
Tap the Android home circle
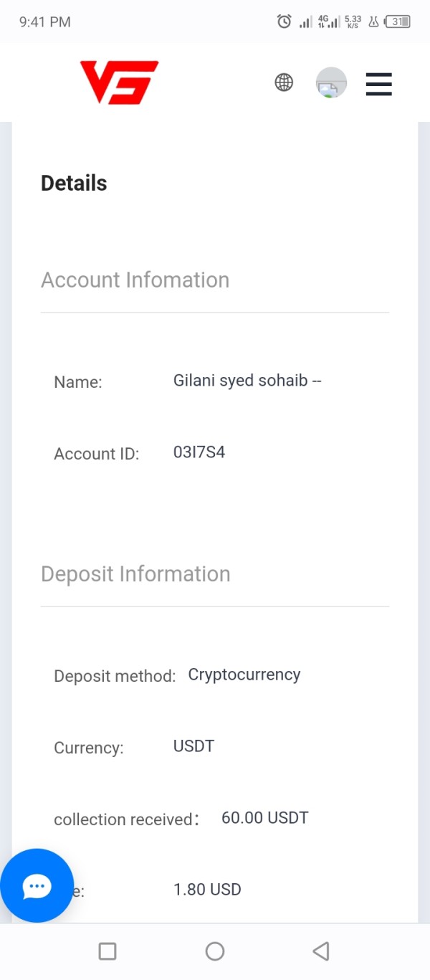(215, 951)
